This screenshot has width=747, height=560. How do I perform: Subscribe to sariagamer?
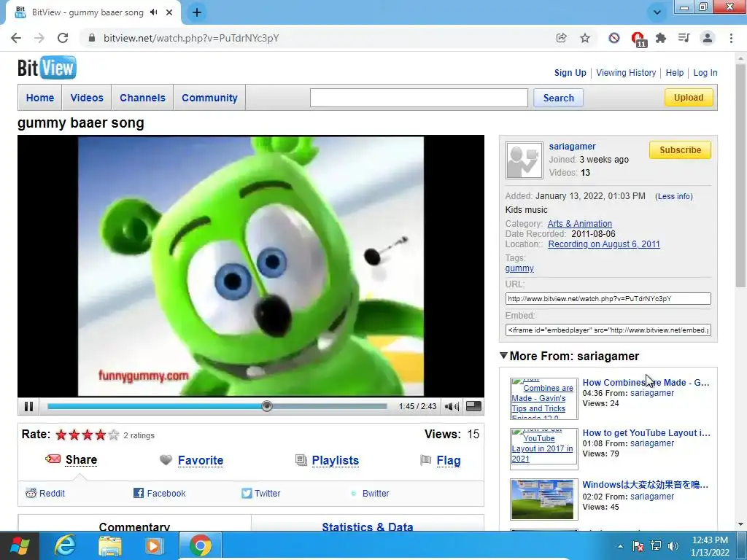point(680,150)
